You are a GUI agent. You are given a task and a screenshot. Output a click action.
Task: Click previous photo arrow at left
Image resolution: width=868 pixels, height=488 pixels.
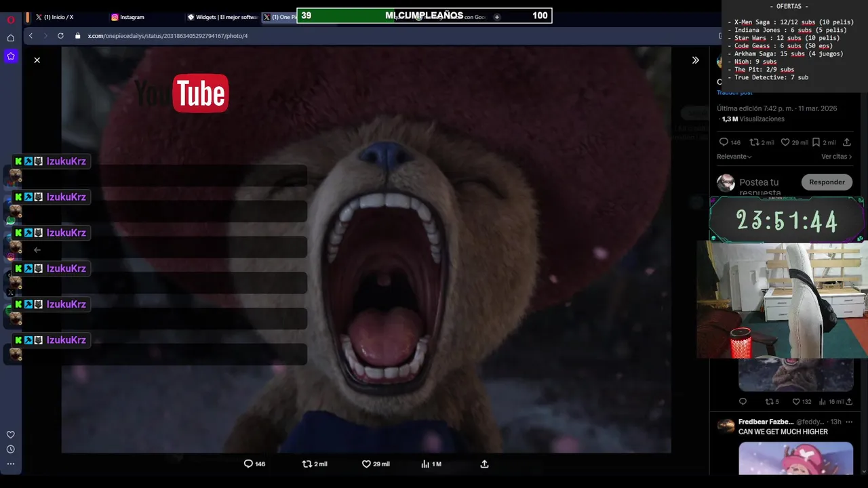click(37, 250)
